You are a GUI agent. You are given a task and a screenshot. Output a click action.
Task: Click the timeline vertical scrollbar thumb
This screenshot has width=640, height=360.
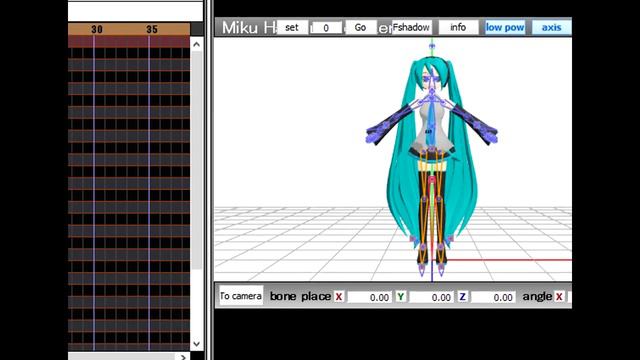tap(197, 160)
